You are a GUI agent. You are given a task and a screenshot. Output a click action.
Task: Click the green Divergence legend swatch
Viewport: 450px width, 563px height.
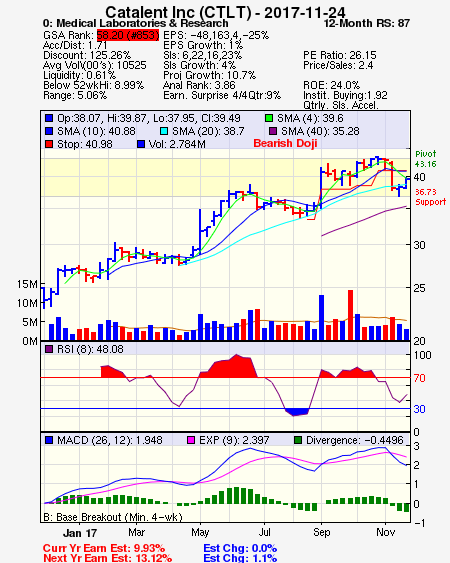pos(298,440)
